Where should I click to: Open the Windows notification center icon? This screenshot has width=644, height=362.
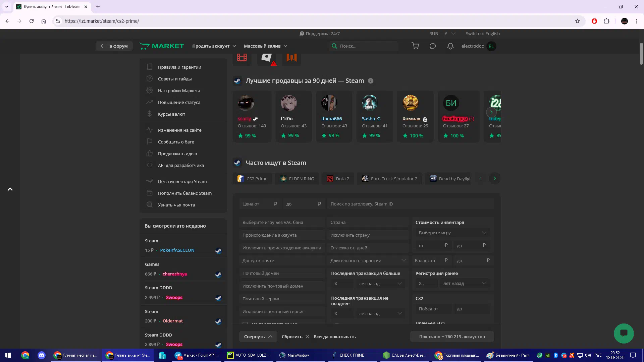(x=633, y=355)
